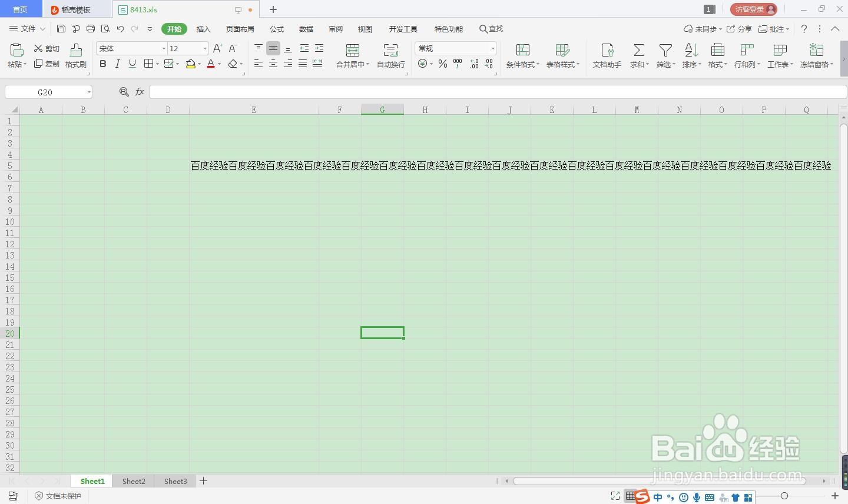Decrease decimal places
Image resolution: width=848 pixels, height=504 pixels.
(x=489, y=64)
